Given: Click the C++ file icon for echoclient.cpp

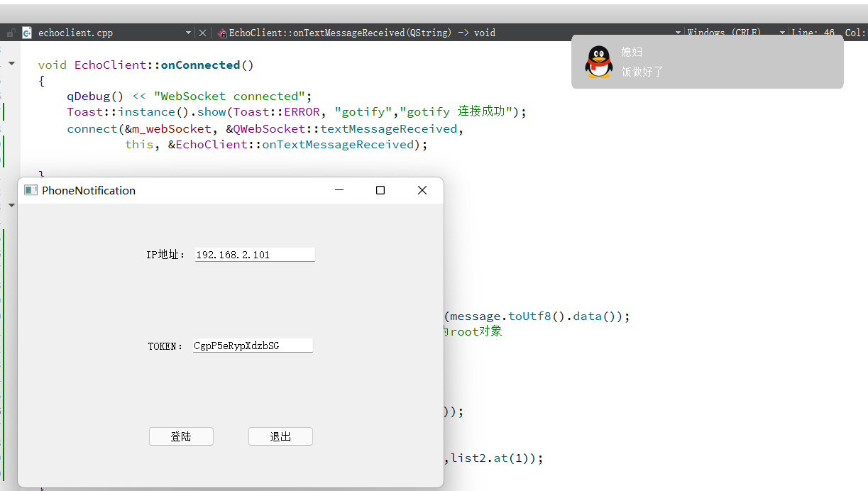Looking at the screenshot, I should [x=27, y=33].
